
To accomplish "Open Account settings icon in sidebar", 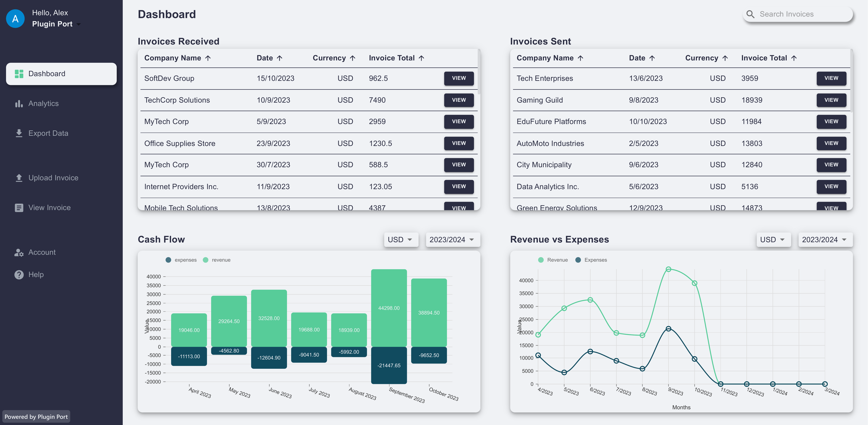I will (x=19, y=253).
